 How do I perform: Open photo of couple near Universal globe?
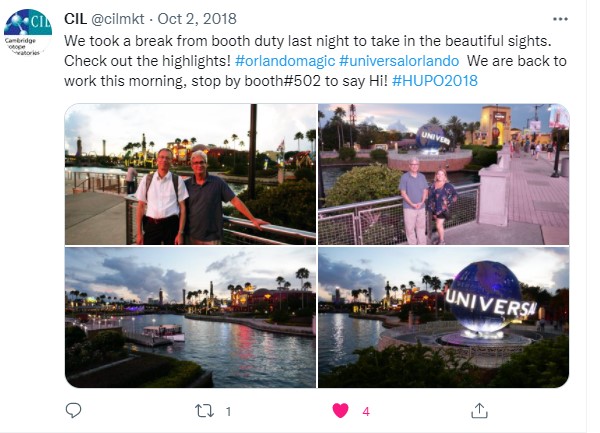[x=443, y=174]
